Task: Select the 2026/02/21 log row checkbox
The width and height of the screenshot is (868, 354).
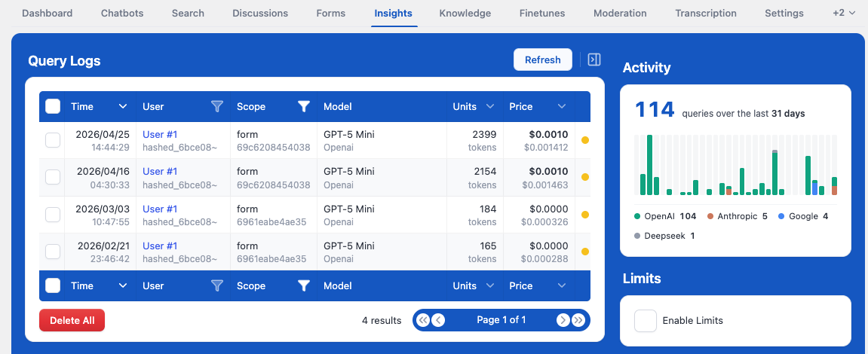Action: [53, 252]
